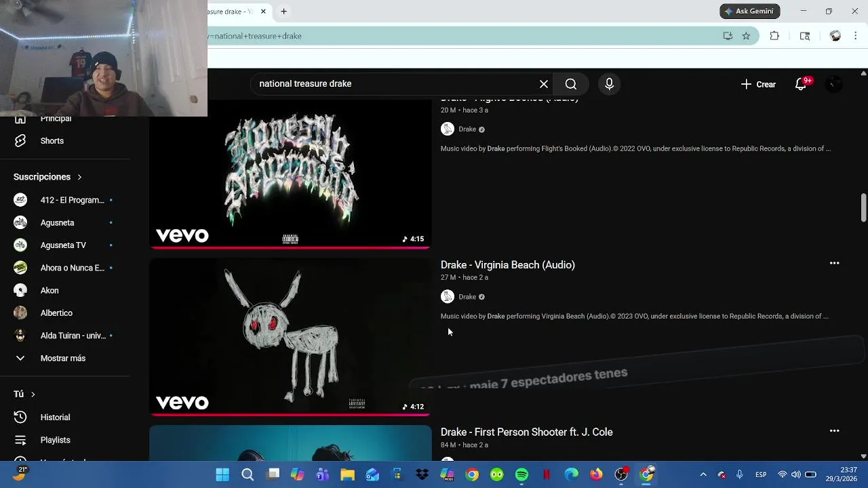Open a new Chrome tab with plus
The width and height of the screenshot is (868, 488).
pos(283,12)
